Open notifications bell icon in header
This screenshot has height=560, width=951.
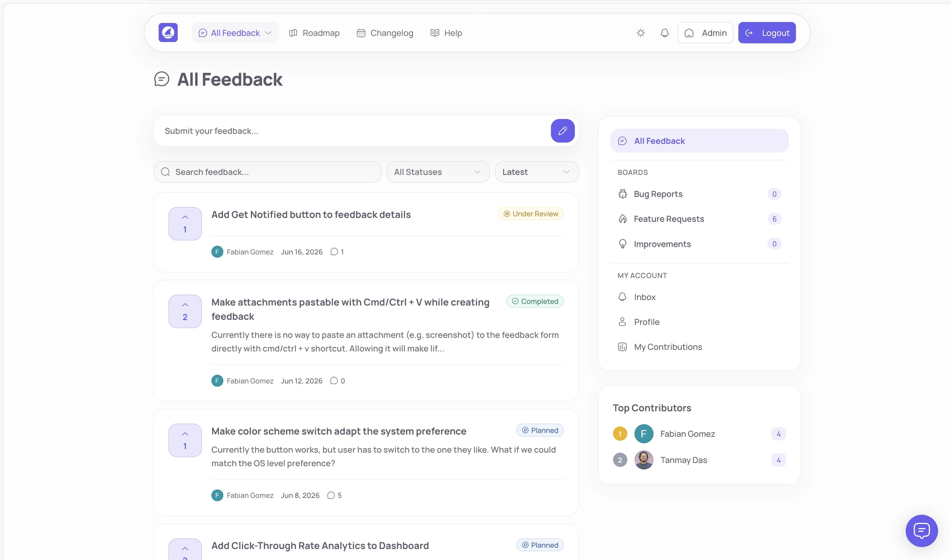point(664,33)
